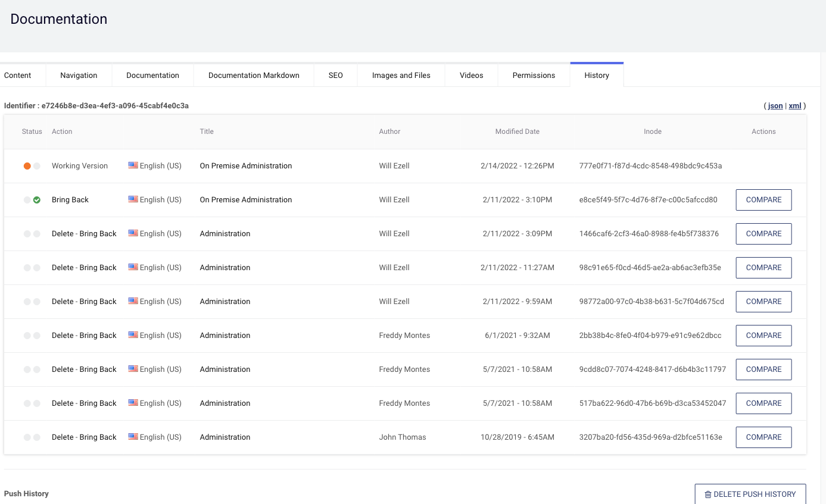Viewport: 826px width, 504px height.
Task: Click the trash icon on Delete Push History
Action: coord(707,494)
